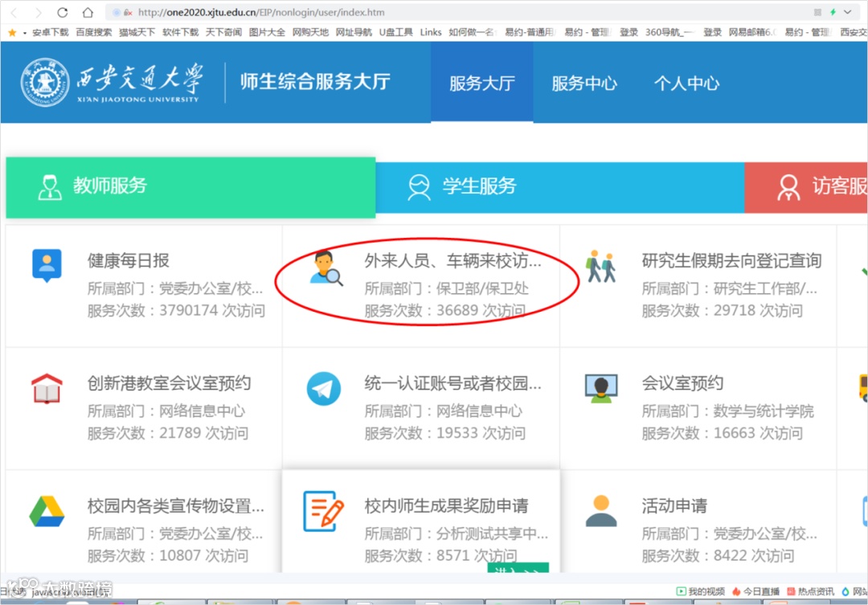This screenshot has height=605, width=868.
Task: Click 所属部门：保卫部/保卫处 text
Action: click(x=446, y=288)
